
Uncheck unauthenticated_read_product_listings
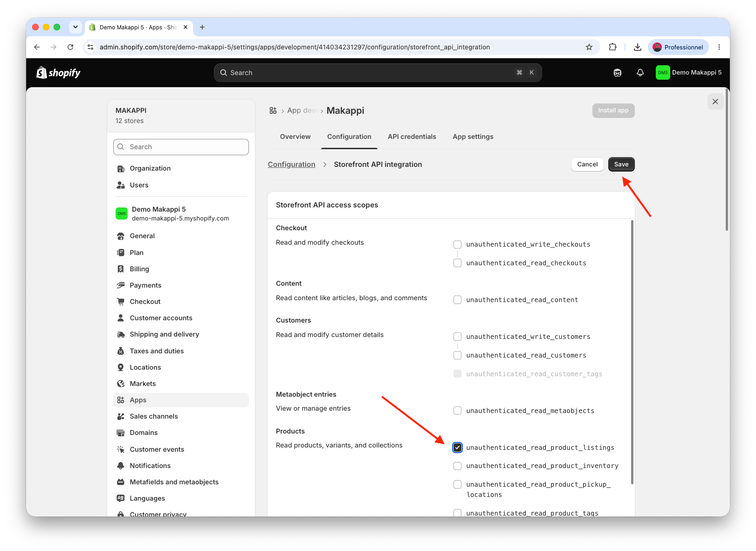(458, 448)
